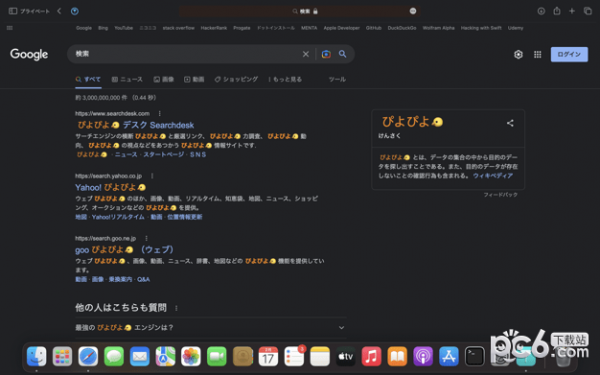Screen dimensions: 600x375
Task: Open the Q&A sublink under goo result
Action: (143, 279)
